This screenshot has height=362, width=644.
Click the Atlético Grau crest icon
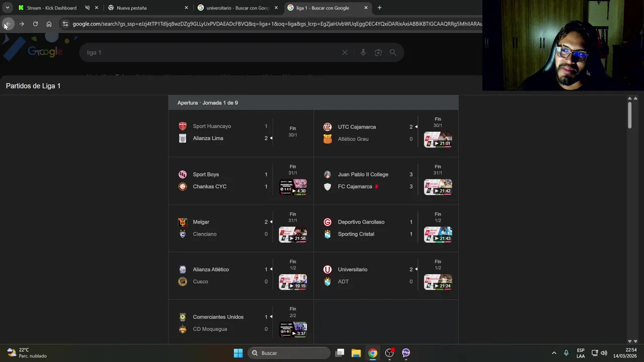tap(328, 139)
